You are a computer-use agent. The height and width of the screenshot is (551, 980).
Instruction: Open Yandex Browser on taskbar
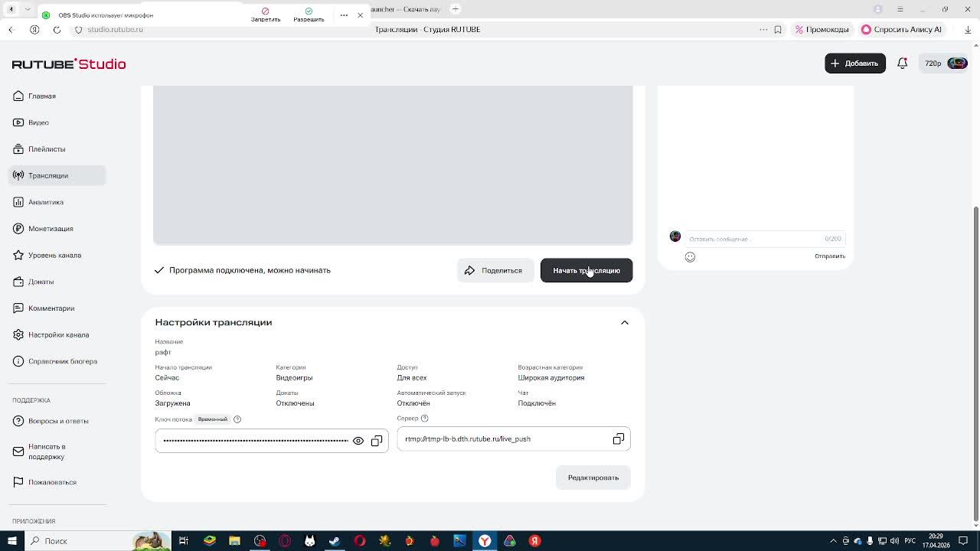pos(485,541)
